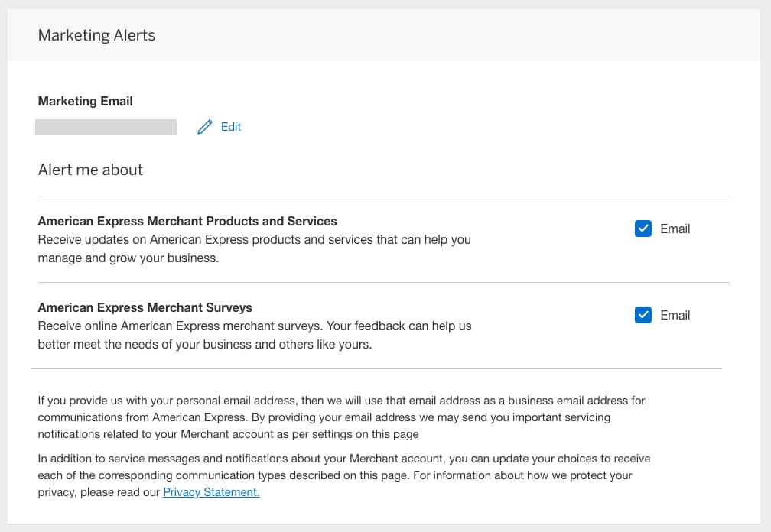Click the Marketing Email bold heading
This screenshot has height=532, width=771.
tap(85, 101)
